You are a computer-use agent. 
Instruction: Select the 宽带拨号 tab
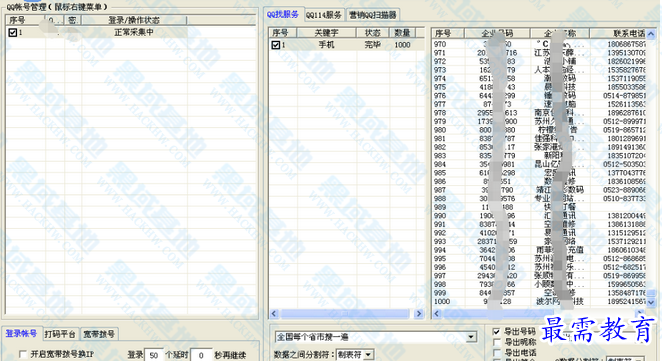click(x=99, y=334)
